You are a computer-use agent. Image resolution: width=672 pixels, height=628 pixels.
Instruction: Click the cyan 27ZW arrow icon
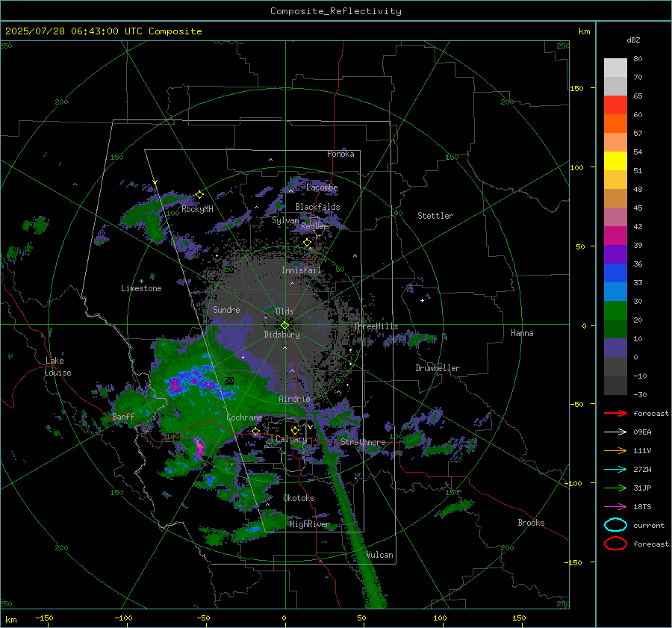point(615,470)
